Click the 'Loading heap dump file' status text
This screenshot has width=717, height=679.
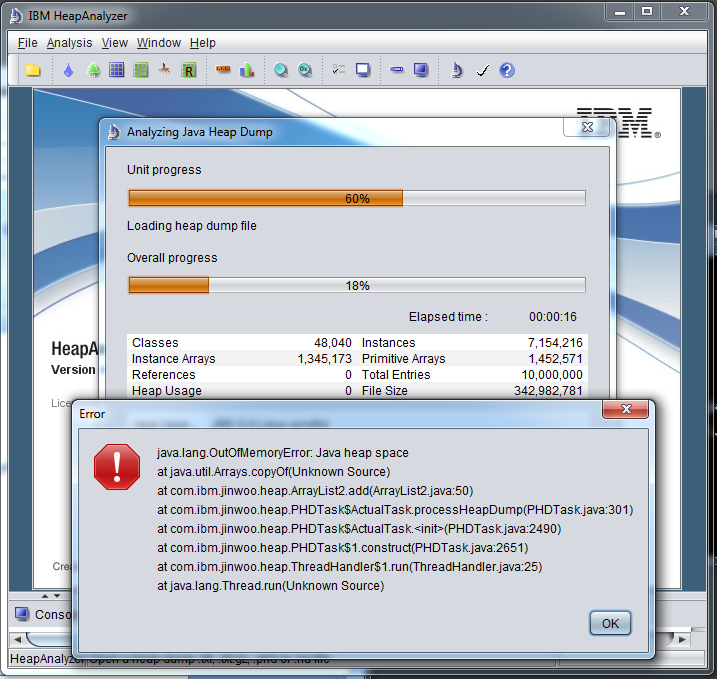point(192,225)
